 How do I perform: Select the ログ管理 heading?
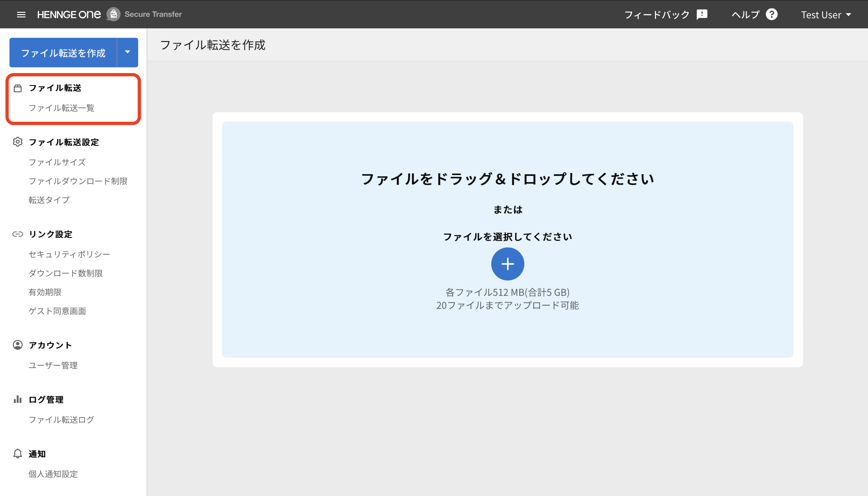tap(46, 399)
